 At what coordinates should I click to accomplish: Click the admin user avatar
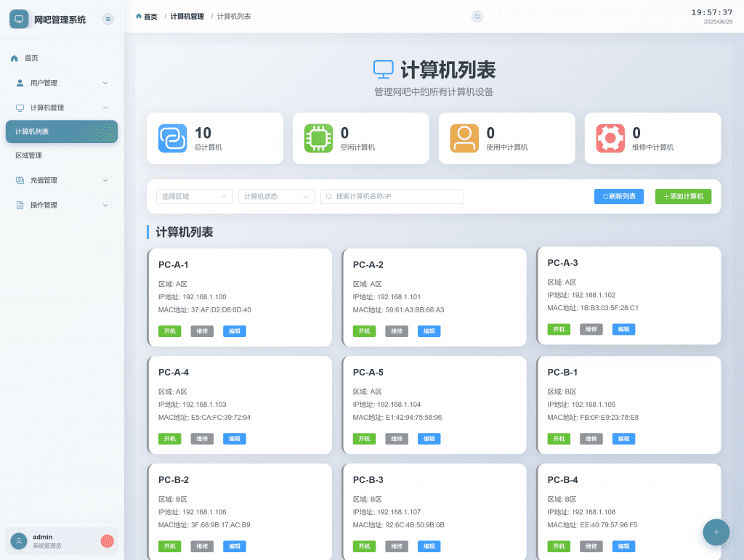point(19,541)
